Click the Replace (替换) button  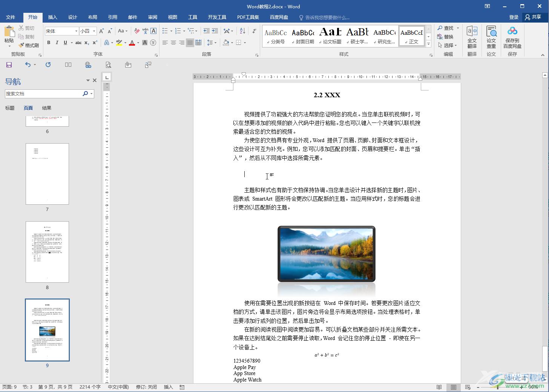pyautogui.click(x=445, y=37)
